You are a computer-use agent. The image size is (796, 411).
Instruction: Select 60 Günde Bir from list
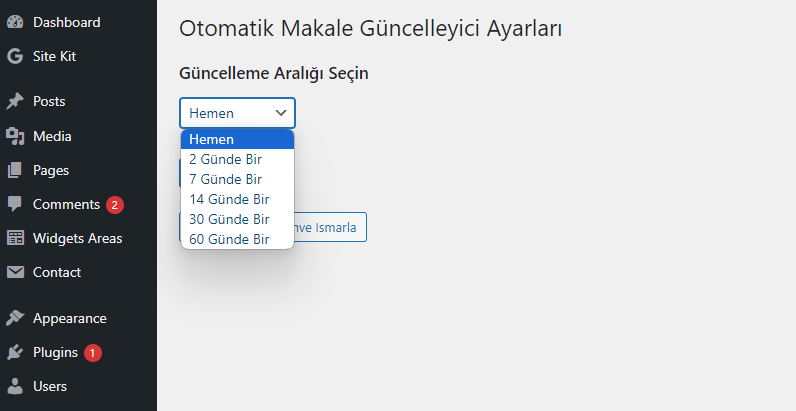coord(238,239)
